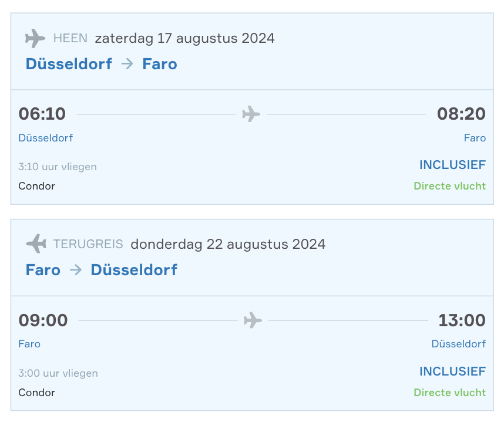This screenshot has height=426, width=504.
Task: Select the bold Düsseldorf outbound heading
Action: tap(69, 64)
